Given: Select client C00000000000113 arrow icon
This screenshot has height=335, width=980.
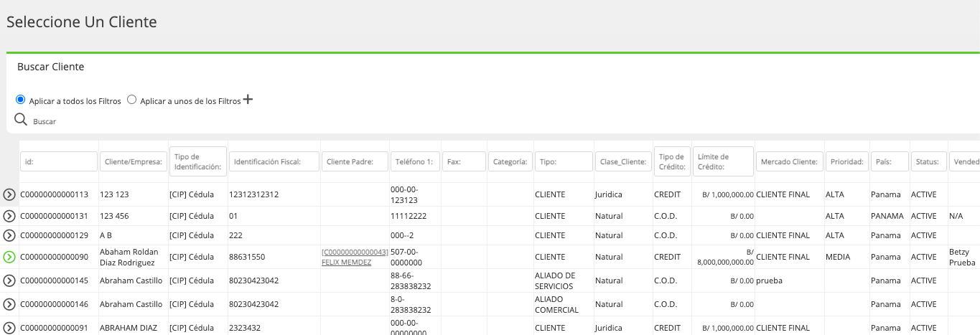Looking at the screenshot, I should click(9, 194).
